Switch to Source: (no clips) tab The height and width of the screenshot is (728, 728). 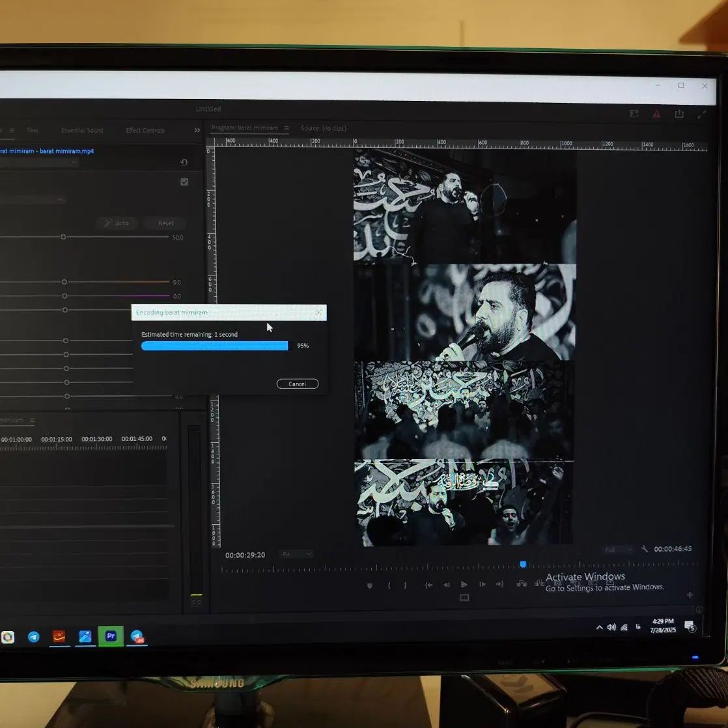[323, 128]
